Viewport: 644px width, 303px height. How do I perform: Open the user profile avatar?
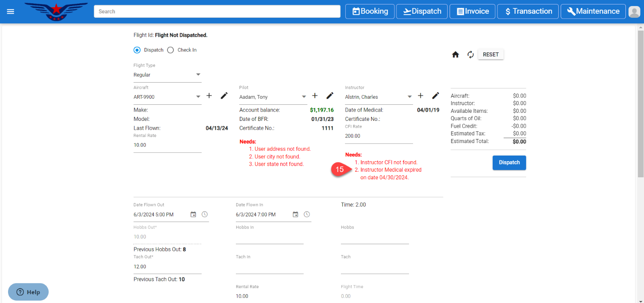tap(634, 12)
